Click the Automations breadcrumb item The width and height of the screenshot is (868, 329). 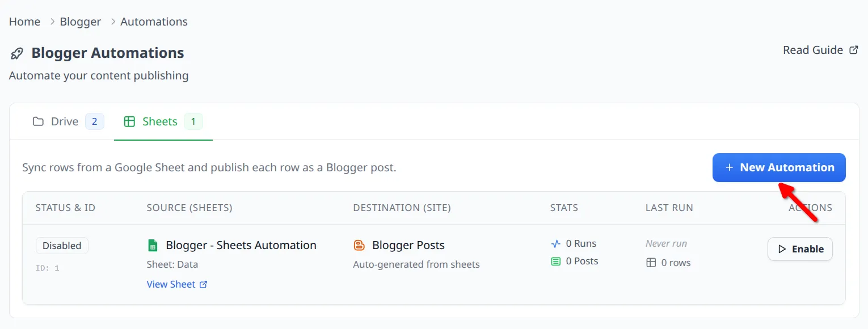(x=154, y=22)
